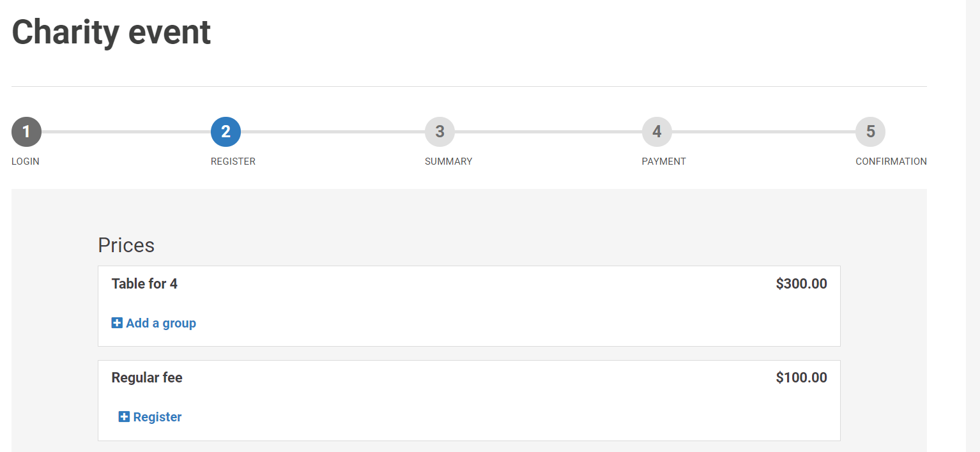Click the Charity event page heading
The image size is (980, 452).
(x=111, y=33)
